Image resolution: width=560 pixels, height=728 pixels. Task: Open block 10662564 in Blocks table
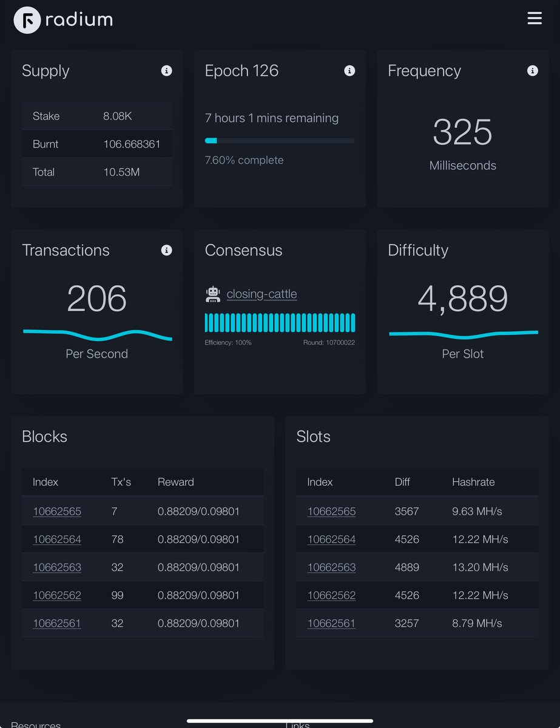tap(57, 539)
